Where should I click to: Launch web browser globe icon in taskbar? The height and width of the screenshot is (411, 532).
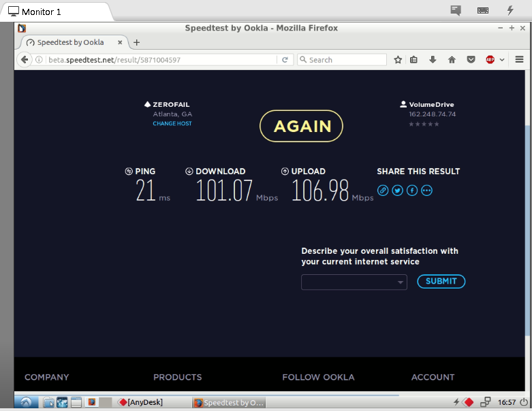[62, 402]
